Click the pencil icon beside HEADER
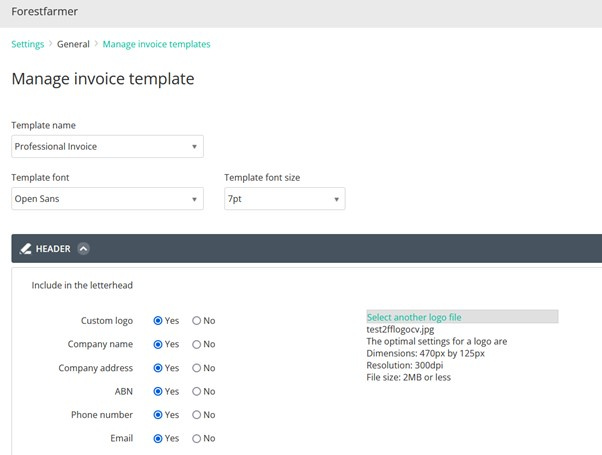602x455 pixels. pos(25,249)
